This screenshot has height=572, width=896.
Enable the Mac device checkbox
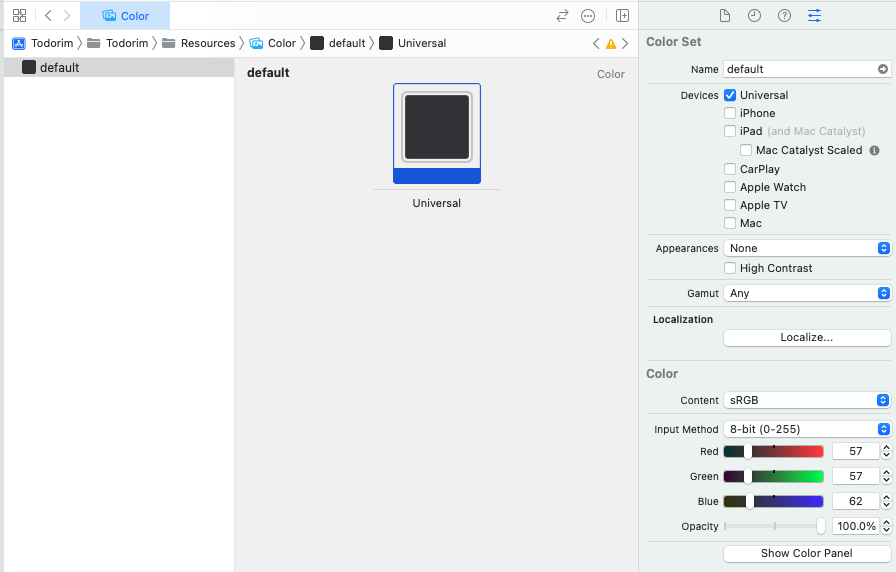[730, 223]
